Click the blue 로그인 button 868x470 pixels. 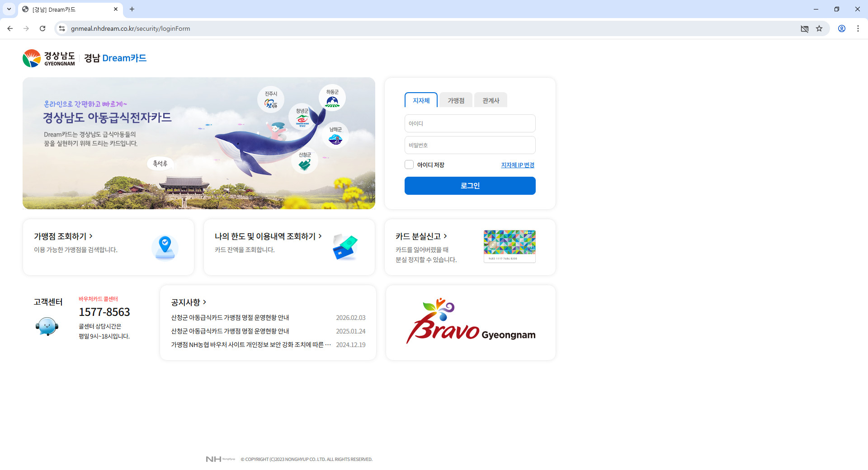(x=470, y=186)
